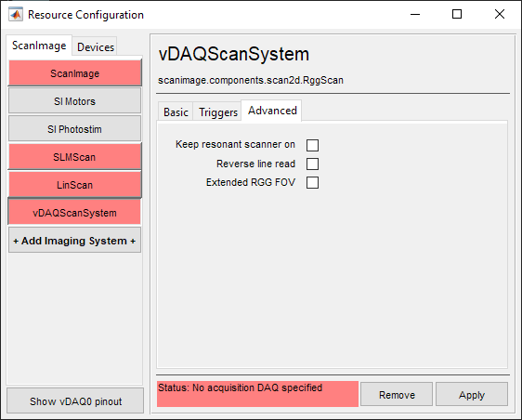Select the Advanced tab

[272, 111]
